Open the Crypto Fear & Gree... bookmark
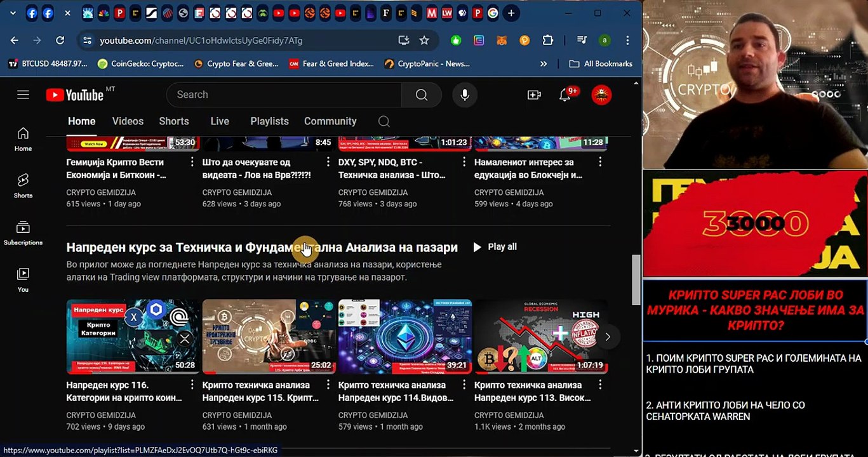Screen dimensions: 868x457 [x=236, y=63]
